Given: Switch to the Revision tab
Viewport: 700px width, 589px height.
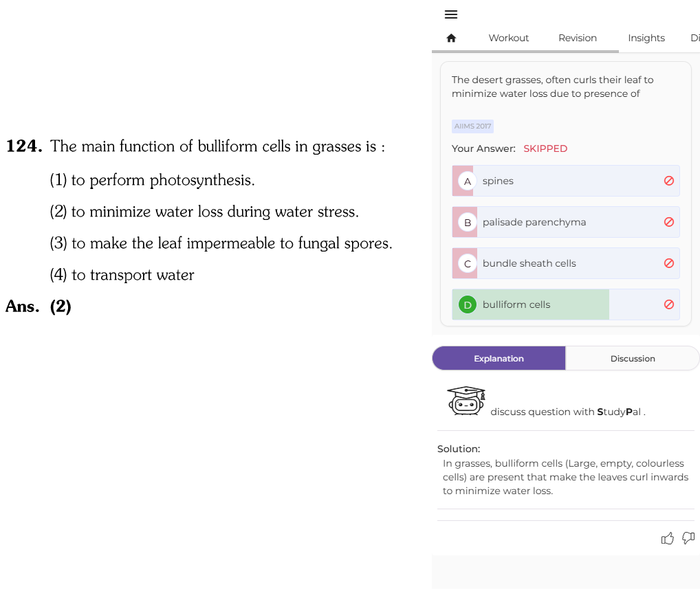Looking at the screenshot, I should (577, 38).
